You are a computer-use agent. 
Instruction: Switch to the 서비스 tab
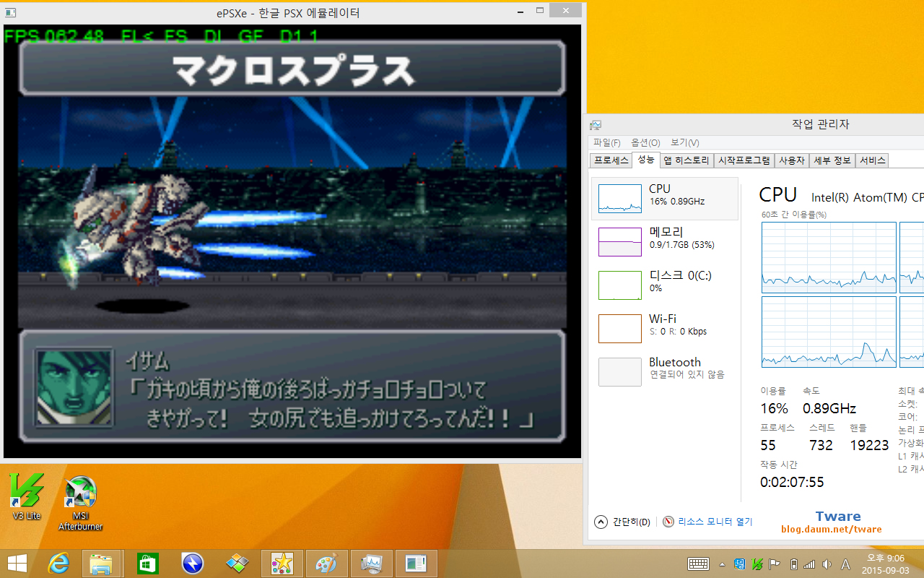click(x=872, y=160)
